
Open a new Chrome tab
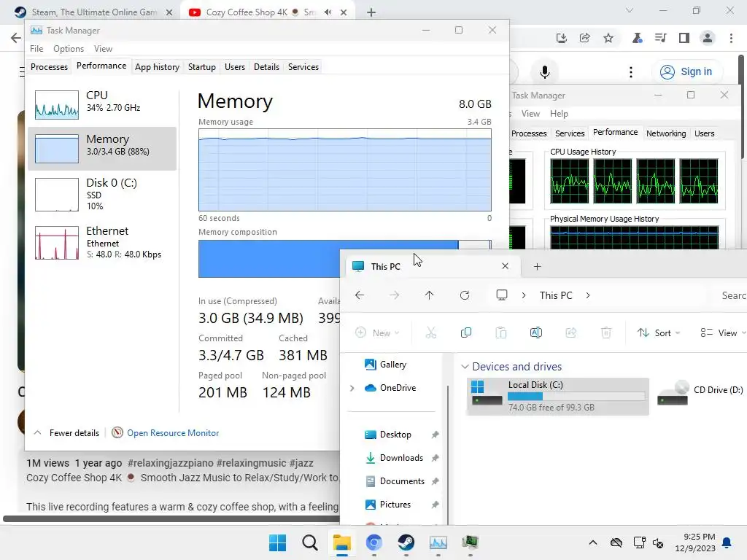tap(371, 12)
